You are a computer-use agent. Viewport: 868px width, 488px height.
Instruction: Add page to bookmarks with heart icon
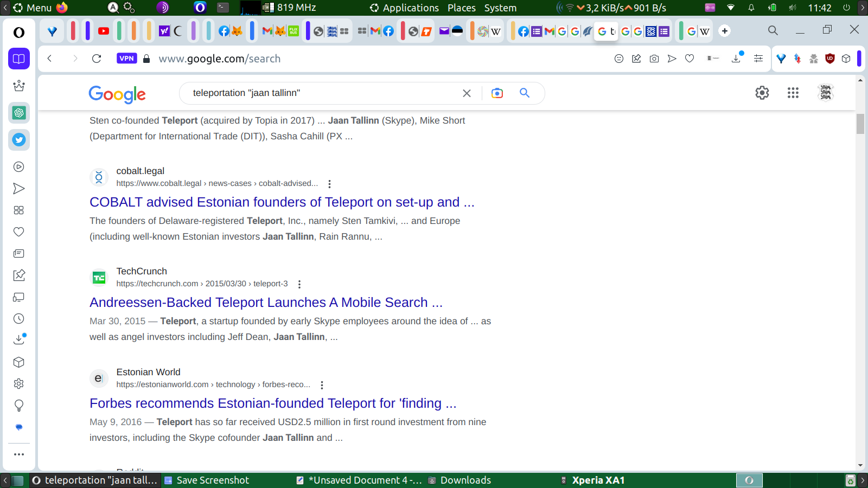coord(690,59)
